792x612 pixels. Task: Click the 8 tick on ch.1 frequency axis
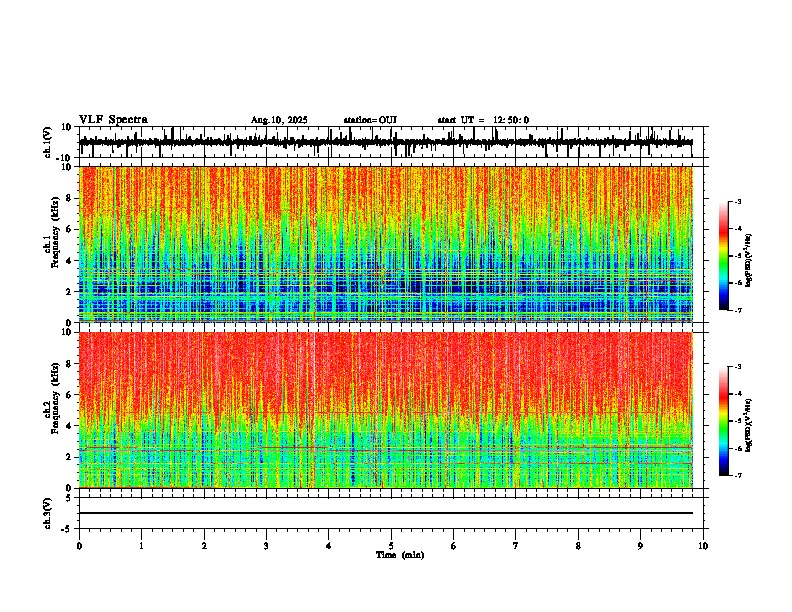(69, 198)
